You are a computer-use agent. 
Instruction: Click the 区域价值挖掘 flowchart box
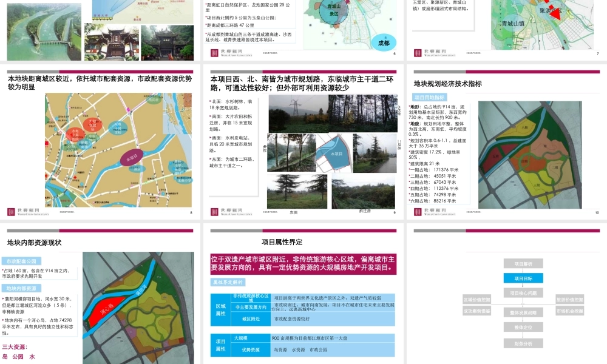click(477, 300)
